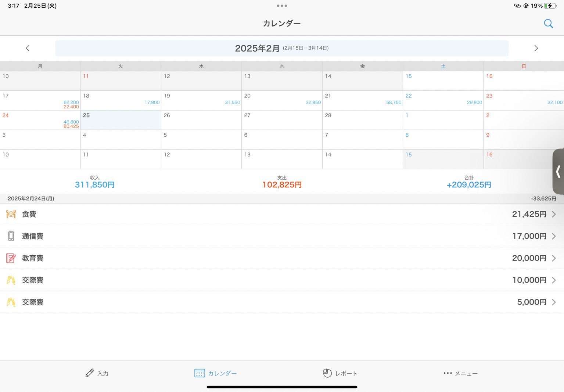
Task: Tap the 5,000円 交際費 glasses icon
Action: [11, 302]
